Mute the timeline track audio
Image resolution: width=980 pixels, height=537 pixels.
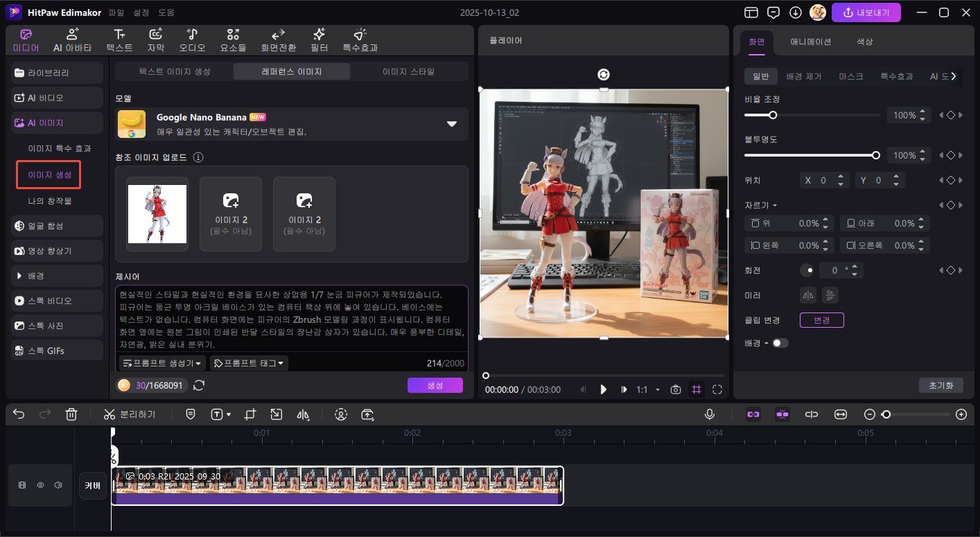58,485
